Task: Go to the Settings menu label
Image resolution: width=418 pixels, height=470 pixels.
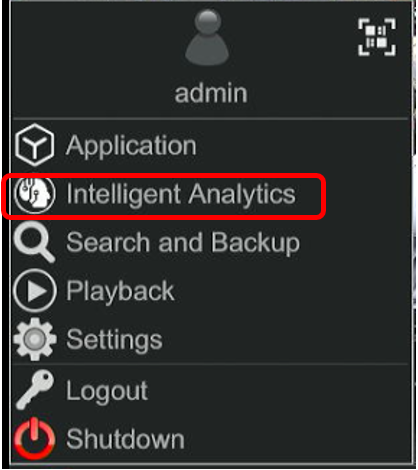Action: 114,340
